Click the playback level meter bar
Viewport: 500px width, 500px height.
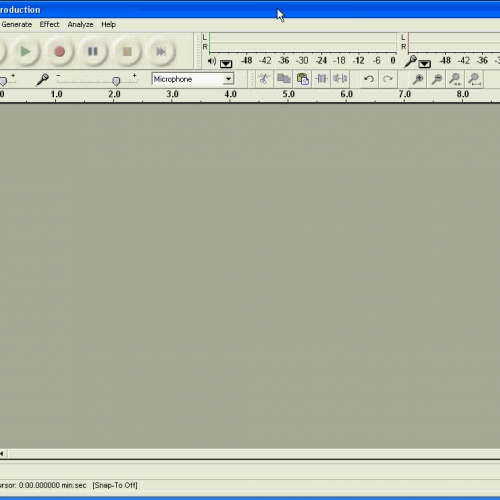(303, 42)
